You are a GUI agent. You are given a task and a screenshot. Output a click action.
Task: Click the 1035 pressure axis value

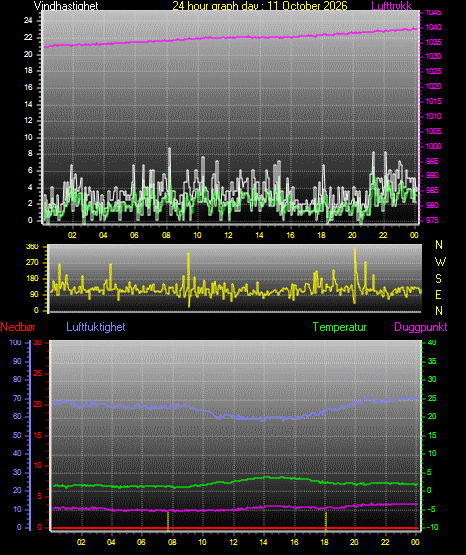click(x=433, y=42)
